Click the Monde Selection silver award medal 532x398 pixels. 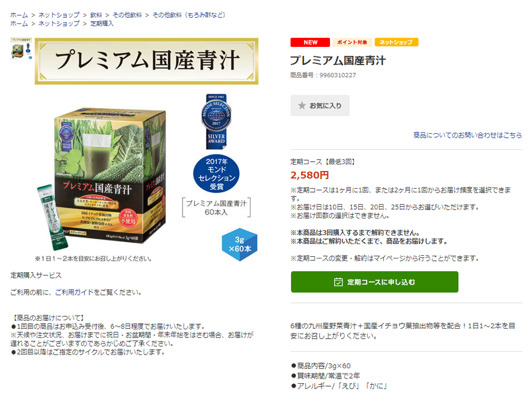pyautogui.click(x=216, y=121)
